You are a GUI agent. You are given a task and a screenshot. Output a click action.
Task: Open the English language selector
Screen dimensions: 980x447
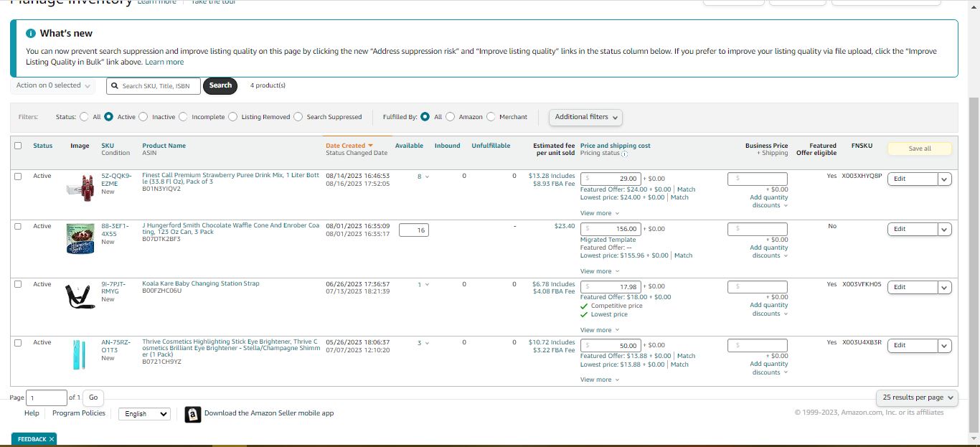pos(144,414)
